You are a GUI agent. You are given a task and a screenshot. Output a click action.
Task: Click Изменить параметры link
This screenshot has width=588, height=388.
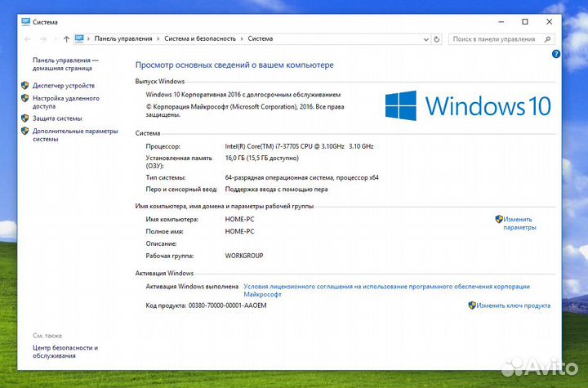[519, 223]
